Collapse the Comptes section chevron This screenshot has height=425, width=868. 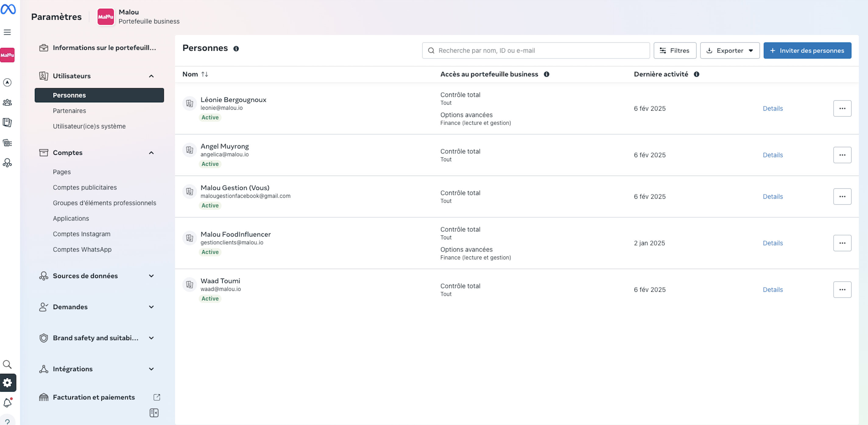click(x=151, y=153)
